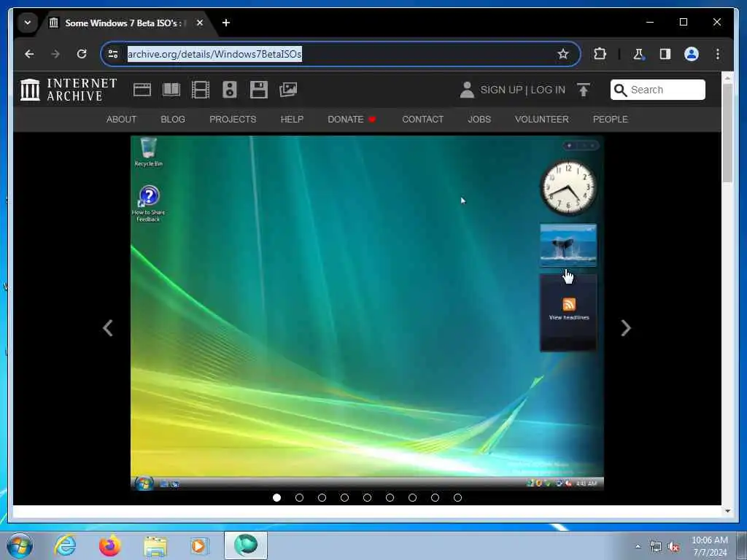
Task: Reload the page with the refresh icon
Action: 82,54
